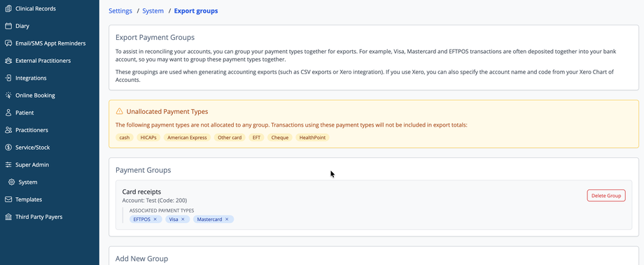
Task: Click the HealthPoint payment tag
Action: pyautogui.click(x=312, y=138)
